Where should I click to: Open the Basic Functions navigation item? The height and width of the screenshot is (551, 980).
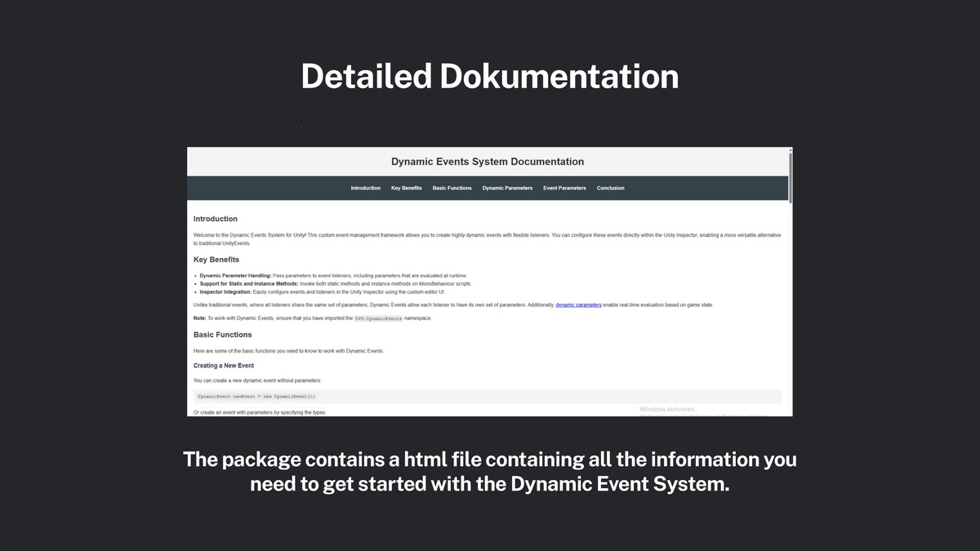coord(452,188)
